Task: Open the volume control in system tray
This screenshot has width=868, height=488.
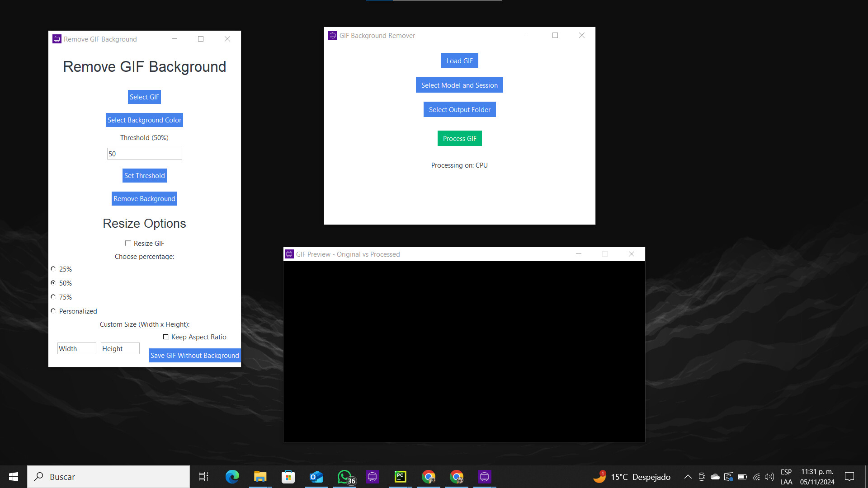Action: pos(769,476)
